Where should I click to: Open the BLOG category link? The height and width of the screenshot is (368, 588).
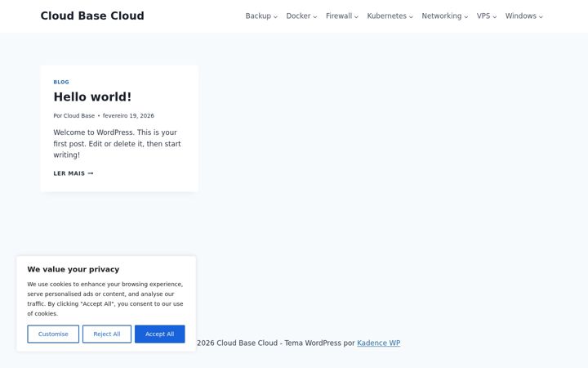pyautogui.click(x=61, y=82)
